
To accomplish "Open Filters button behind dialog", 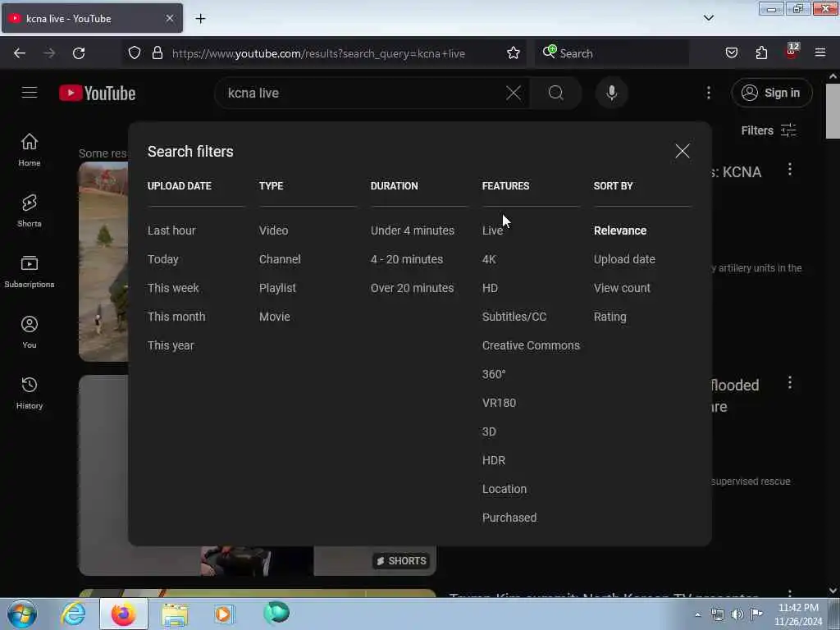I will point(769,130).
